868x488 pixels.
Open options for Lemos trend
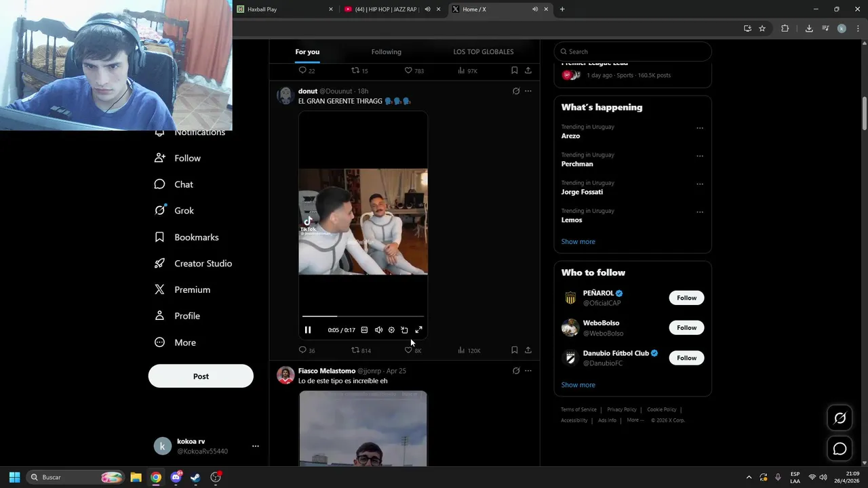(x=700, y=212)
